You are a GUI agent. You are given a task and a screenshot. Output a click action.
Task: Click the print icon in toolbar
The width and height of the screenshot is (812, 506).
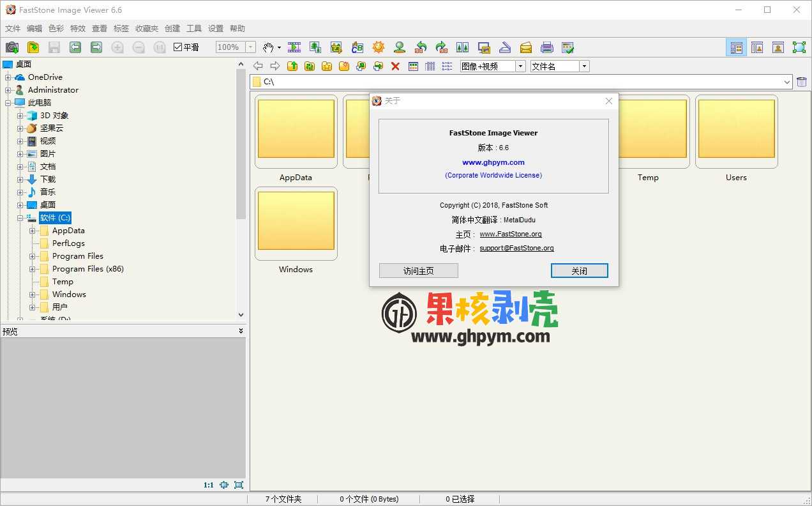pos(547,47)
